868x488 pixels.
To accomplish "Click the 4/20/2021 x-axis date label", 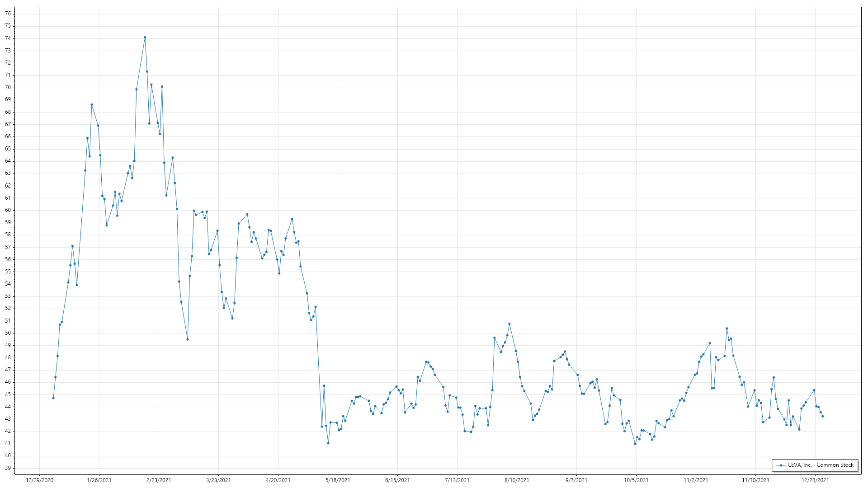I will coord(278,480).
